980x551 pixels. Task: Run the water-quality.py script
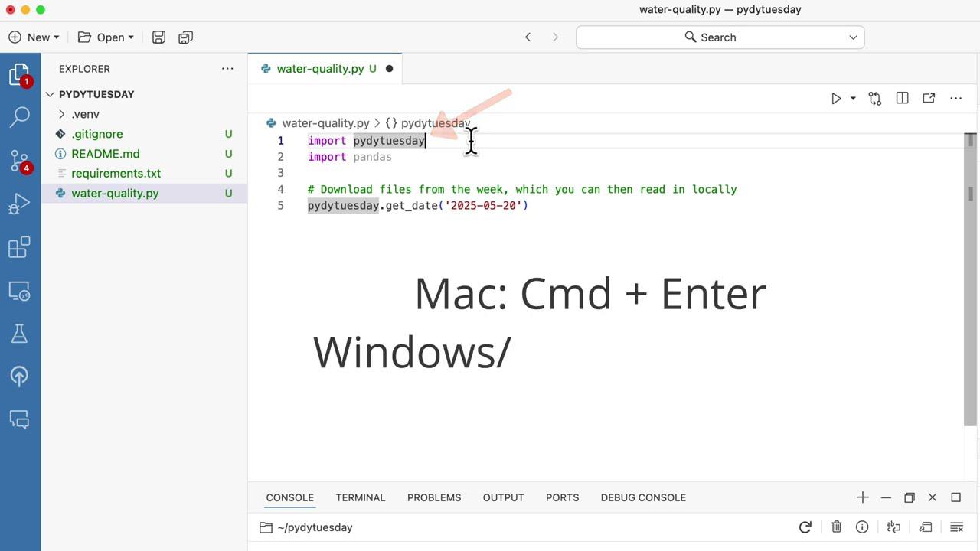click(x=836, y=98)
